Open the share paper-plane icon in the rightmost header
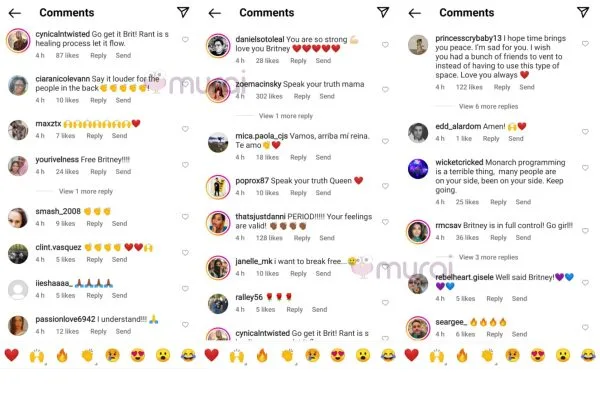Viewport: 600px width, 400px height. click(583, 12)
